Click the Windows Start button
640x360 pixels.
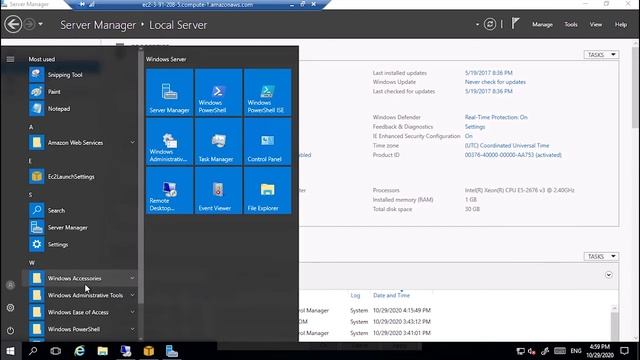10,351
